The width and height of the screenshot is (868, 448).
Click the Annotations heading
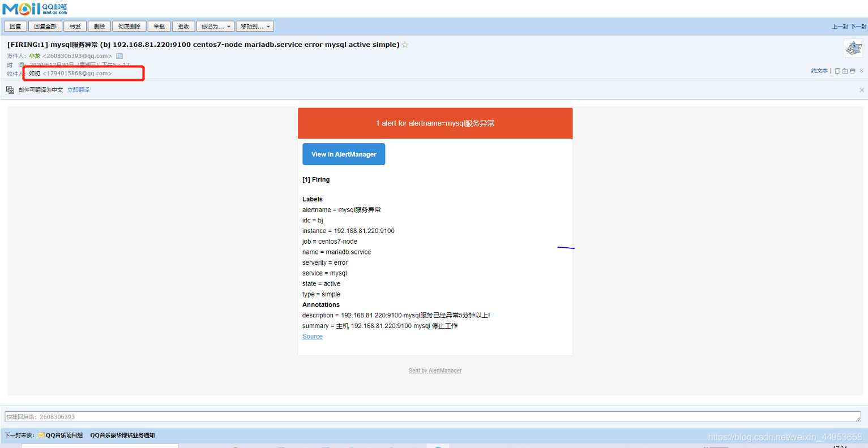tap(321, 305)
